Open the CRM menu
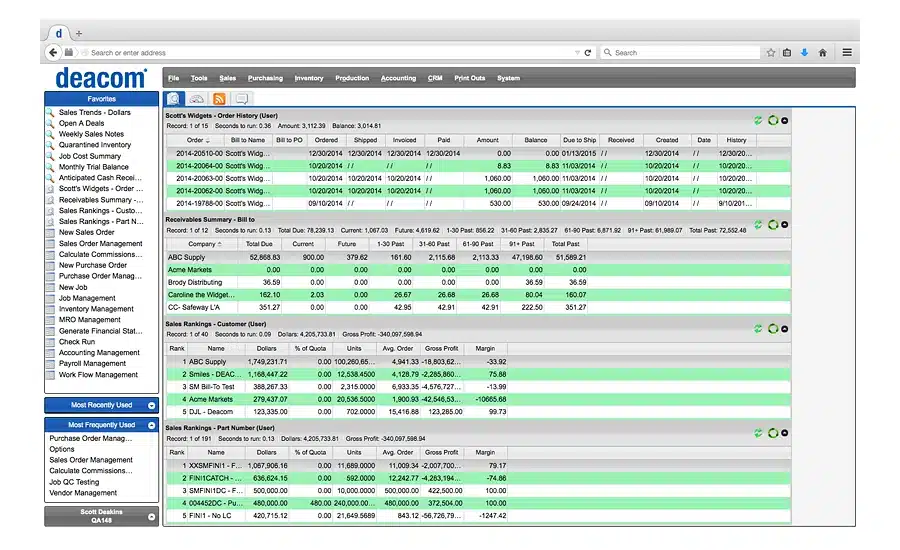Screen dimensions: 900x550 tap(435, 78)
